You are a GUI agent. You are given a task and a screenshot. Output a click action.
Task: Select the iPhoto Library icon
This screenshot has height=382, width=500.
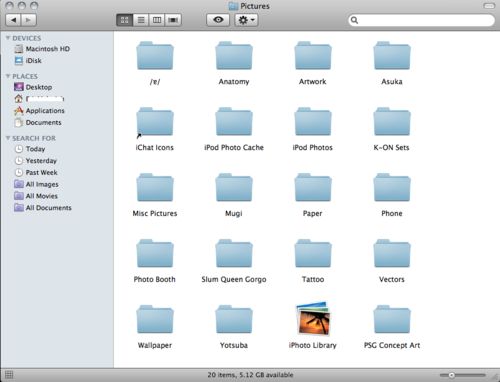(x=313, y=319)
